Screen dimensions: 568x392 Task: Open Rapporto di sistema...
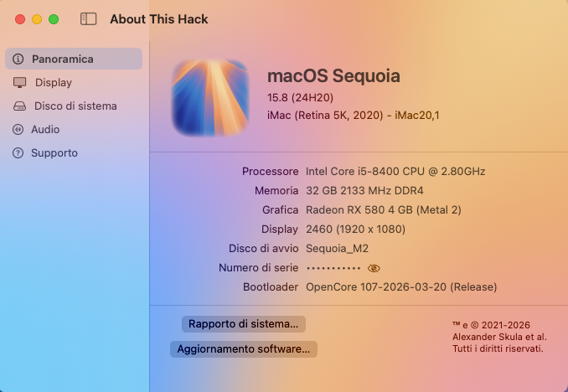(244, 324)
